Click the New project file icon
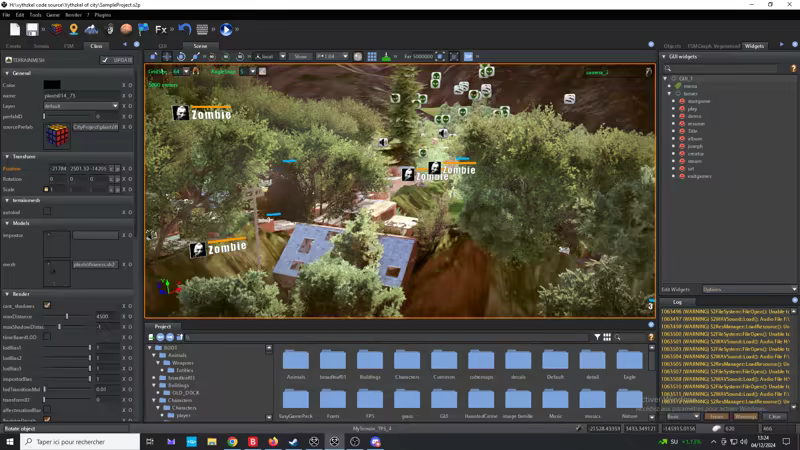This screenshot has height=450, width=800. tap(15, 30)
